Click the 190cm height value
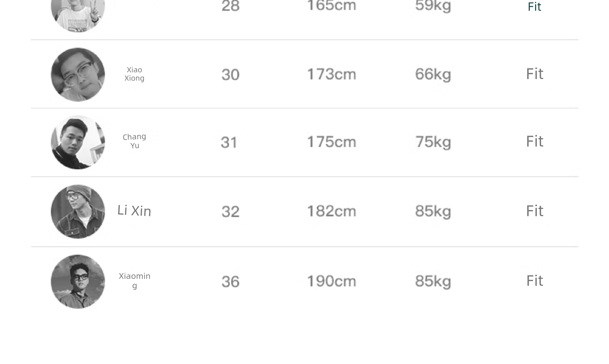Image resolution: width=609 pixels, height=364 pixels. [332, 281]
